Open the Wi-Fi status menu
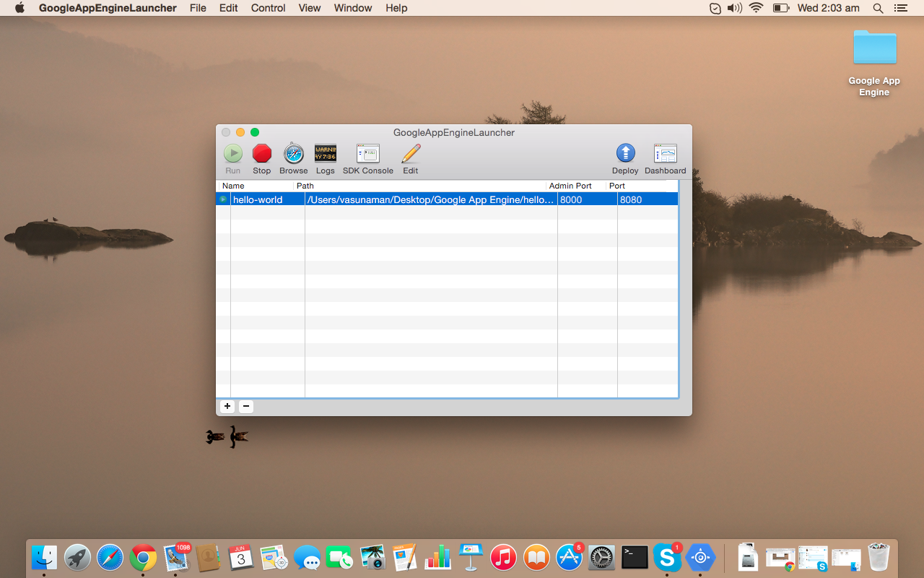 [x=756, y=8]
